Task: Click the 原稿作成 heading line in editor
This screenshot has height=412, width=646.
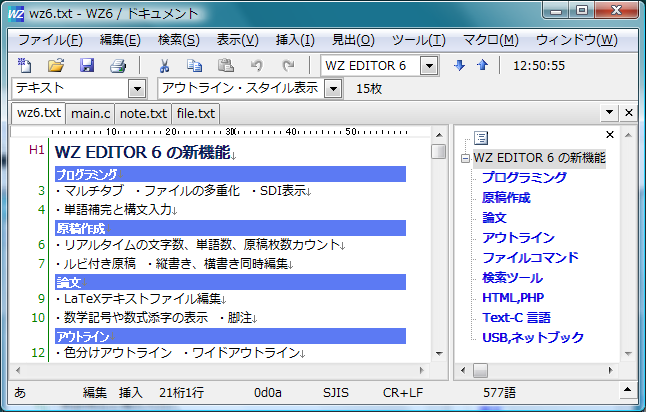Action: point(230,228)
